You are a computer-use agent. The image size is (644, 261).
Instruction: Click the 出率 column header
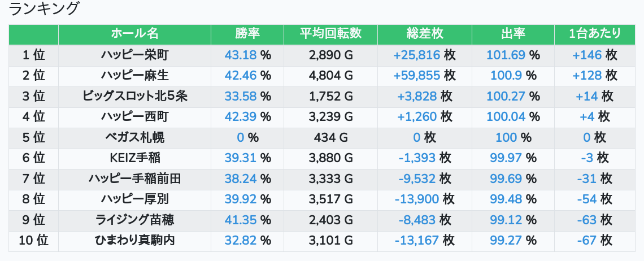(513, 34)
